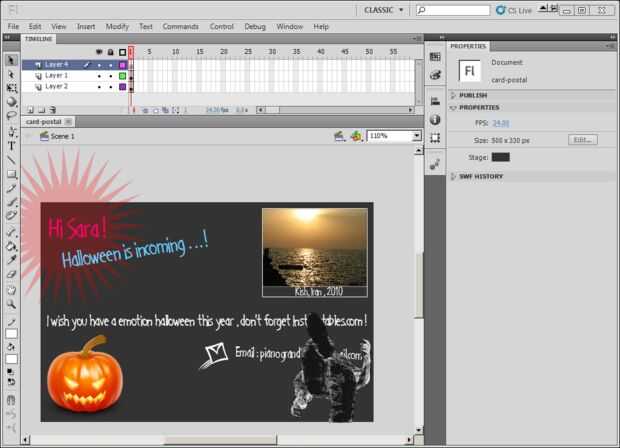Click the FPS 24.00 value
620x448 pixels.
501,123
